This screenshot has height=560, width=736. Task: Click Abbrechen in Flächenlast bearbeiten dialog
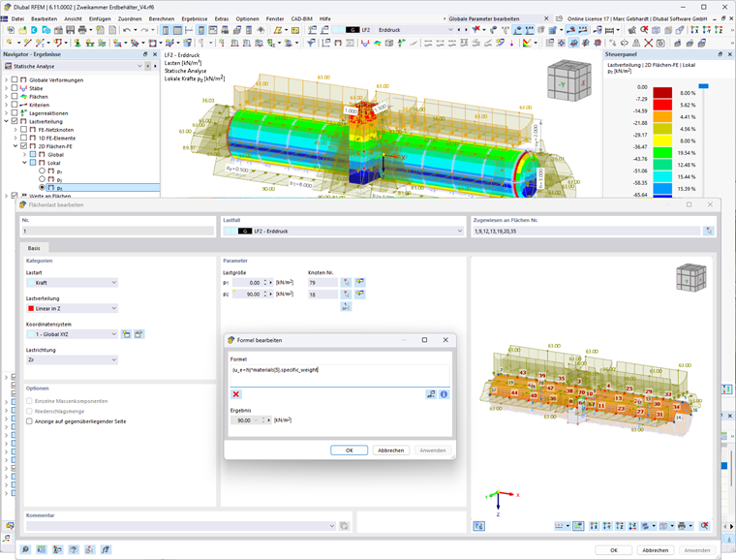[655, 549]
